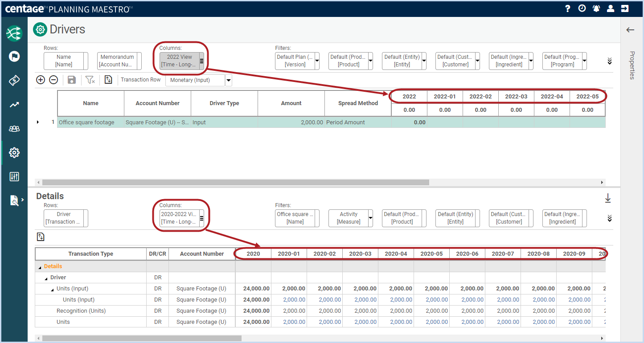This screenshot has height=343, width=644.
Task: Click the Centage logo sidebar icon
Action: (14, 33)
